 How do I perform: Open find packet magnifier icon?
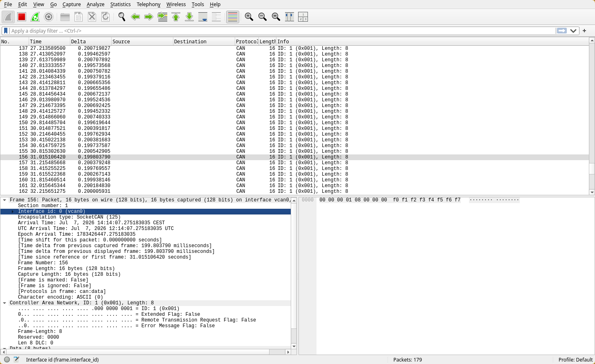122,17
